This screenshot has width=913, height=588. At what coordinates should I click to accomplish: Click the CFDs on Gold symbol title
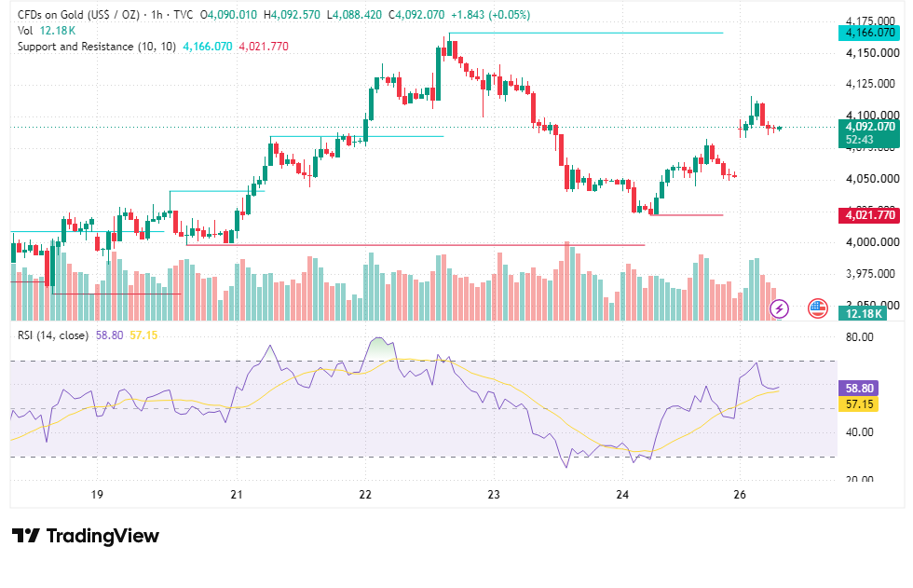78,15
